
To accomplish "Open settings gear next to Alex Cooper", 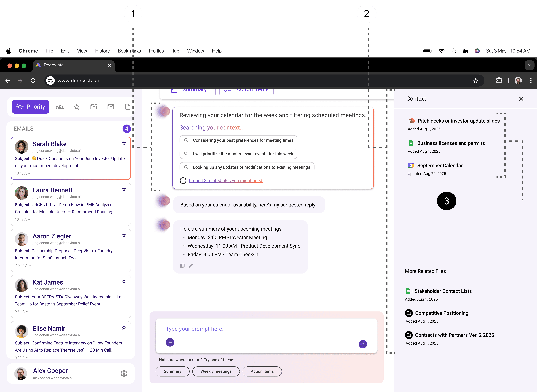I will click(124, 373).
